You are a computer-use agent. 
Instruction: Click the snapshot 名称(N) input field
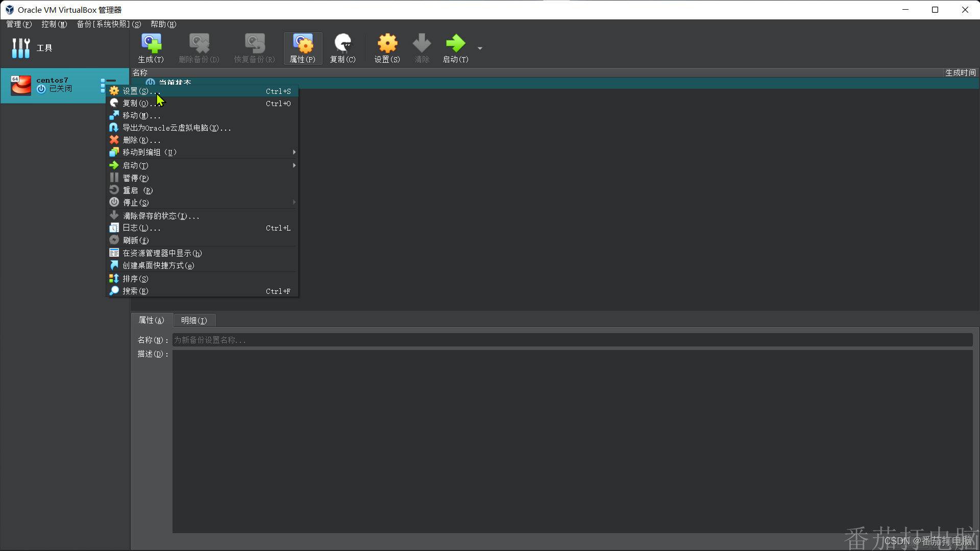[572, 340]
